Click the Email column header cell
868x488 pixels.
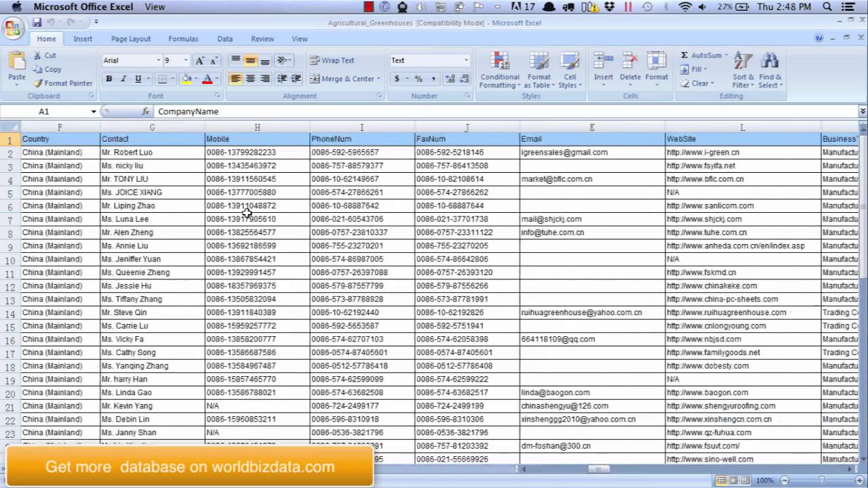(x=592, y=139)
